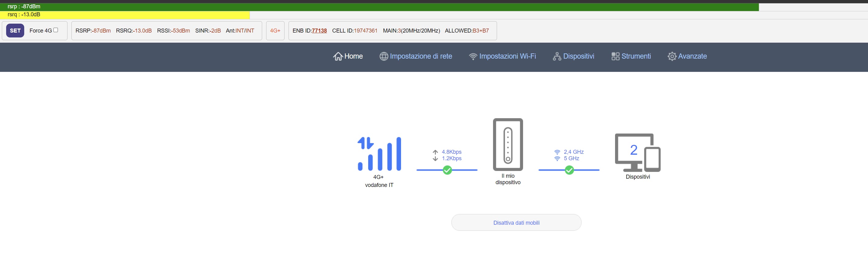Click the 1.2Kbps download speed text
Image resolution: width=868 pixels, height=256 pixels.
point(452,158)
